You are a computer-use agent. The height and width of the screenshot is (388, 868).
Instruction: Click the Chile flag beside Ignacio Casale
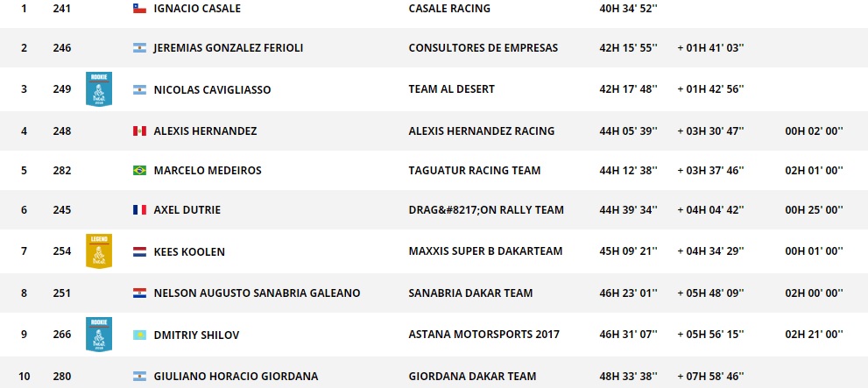[x=138, y=9]
